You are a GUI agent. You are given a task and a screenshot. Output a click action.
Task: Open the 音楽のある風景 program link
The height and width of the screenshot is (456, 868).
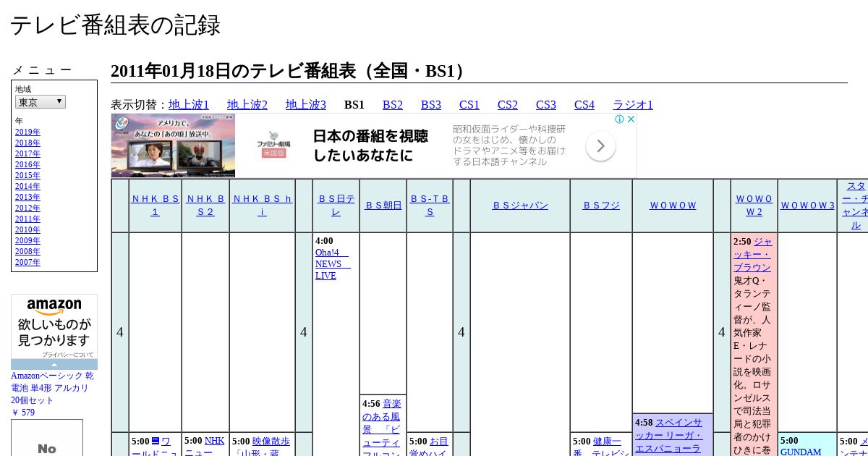(x=381, y=429)
